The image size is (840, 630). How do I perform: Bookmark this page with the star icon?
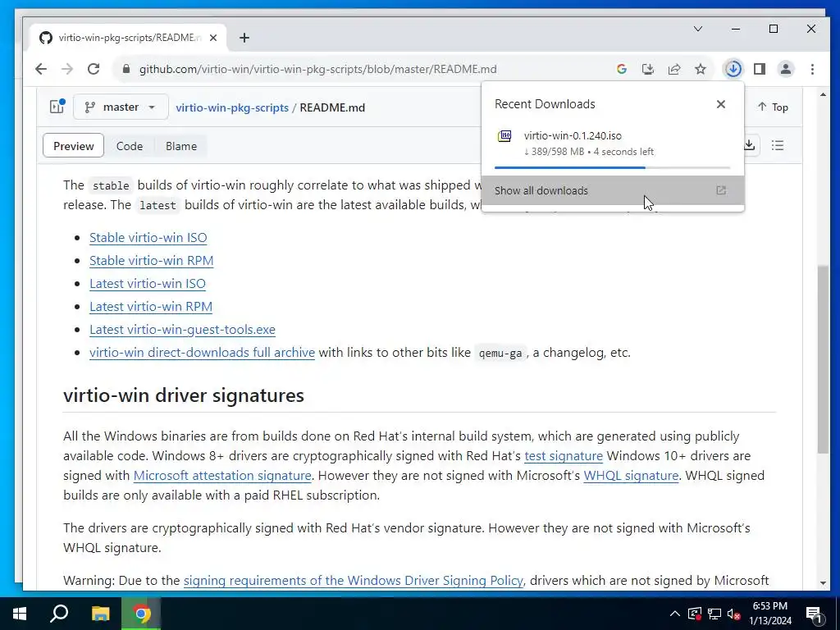[701, 69]
